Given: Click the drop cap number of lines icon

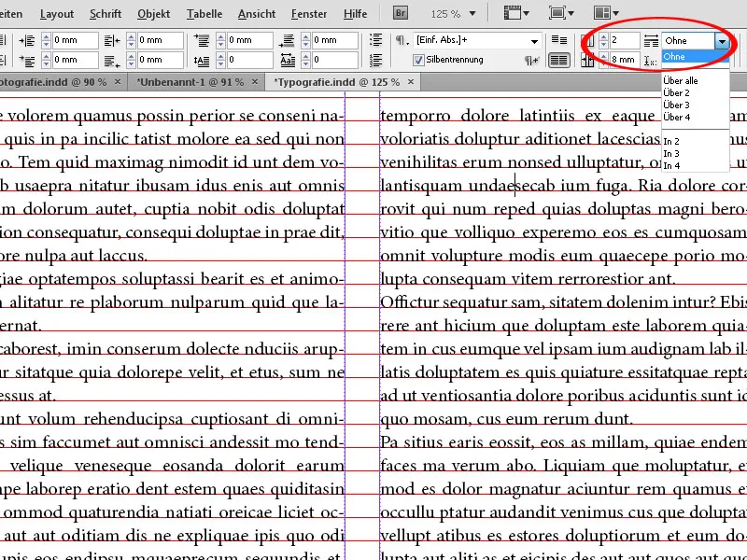Looking at the screenshot, I should coord(202,61).
